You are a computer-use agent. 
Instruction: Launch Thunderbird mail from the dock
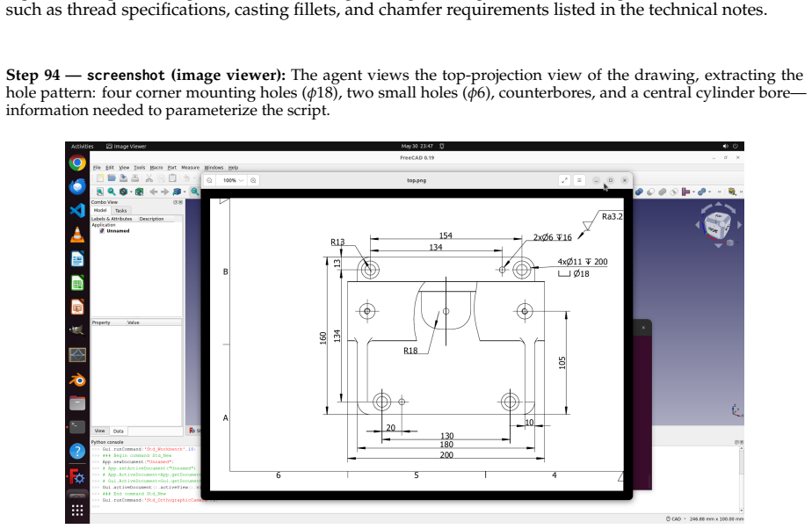(x=77, y=186)
